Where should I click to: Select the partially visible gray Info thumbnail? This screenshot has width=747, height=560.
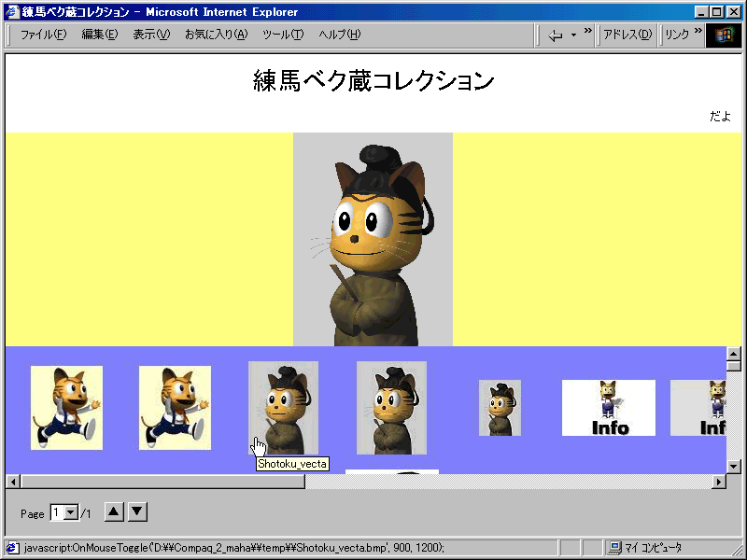[698, 408]
